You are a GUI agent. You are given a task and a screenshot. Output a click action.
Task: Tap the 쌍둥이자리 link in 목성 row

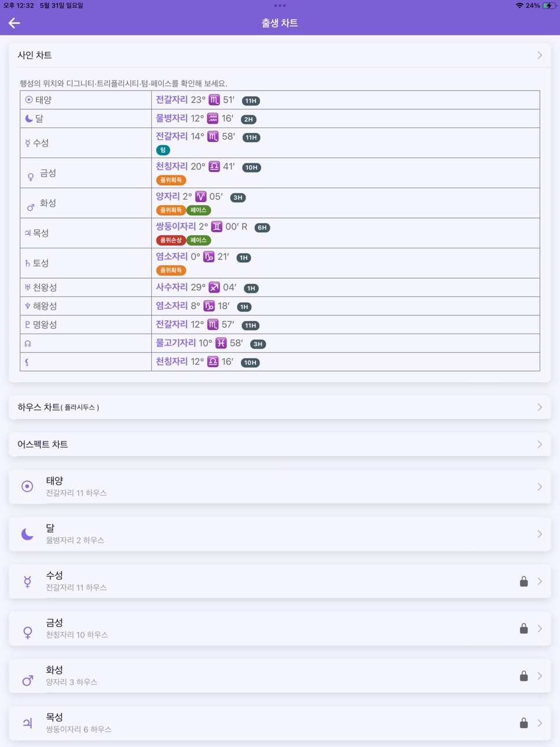click(x=175, y=226)
